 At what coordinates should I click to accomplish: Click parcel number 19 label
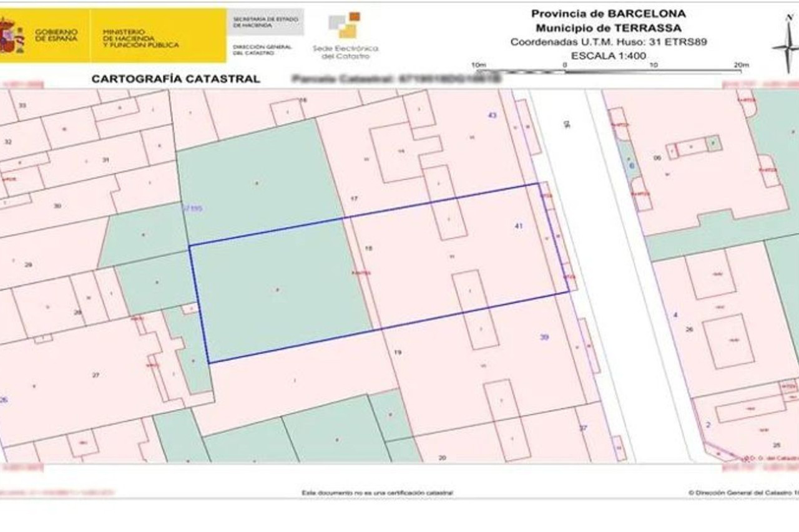tap(397, 352)
